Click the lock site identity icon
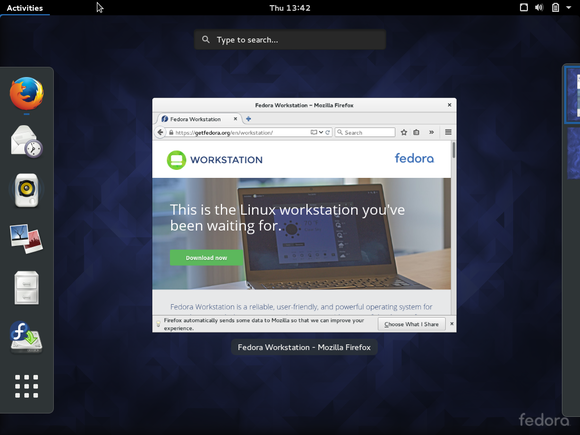 click(171, 132)
